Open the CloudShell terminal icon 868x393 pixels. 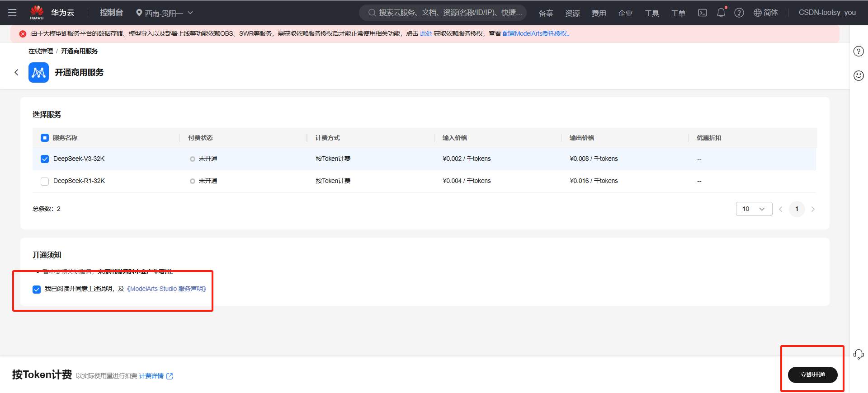(702, 13)
